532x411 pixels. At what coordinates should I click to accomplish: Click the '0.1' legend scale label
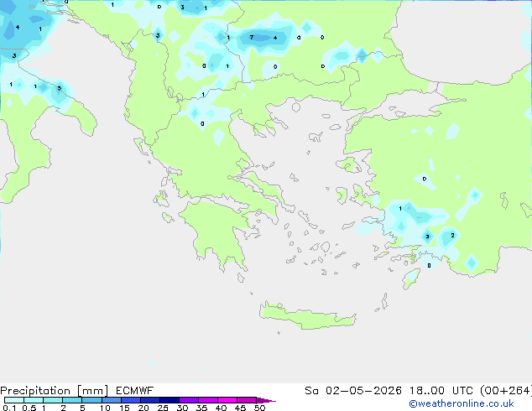(9, 408)
